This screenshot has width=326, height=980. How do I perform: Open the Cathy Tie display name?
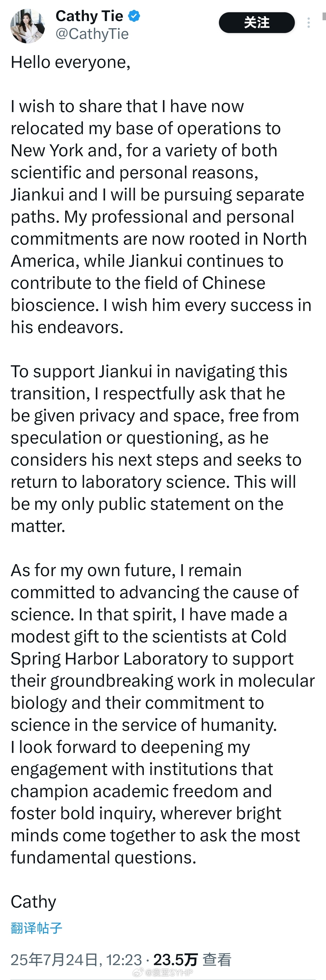(x=89, y=16)
